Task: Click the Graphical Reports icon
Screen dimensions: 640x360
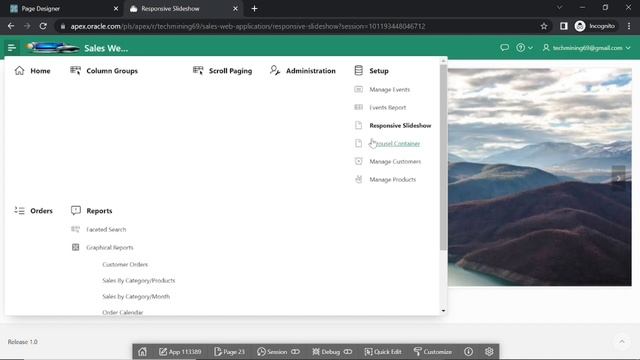Action: tap(76, 247)
